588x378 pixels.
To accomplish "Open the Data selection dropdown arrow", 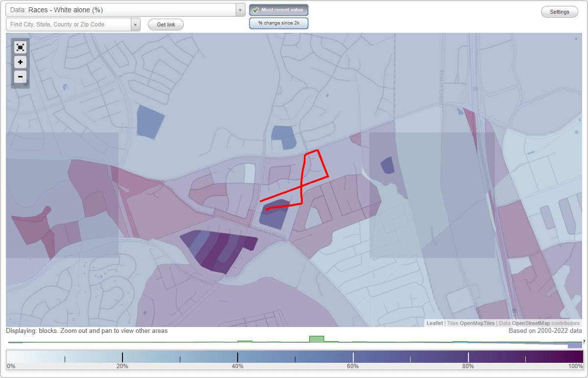I will pyautogui.click(x=240, y=10).
